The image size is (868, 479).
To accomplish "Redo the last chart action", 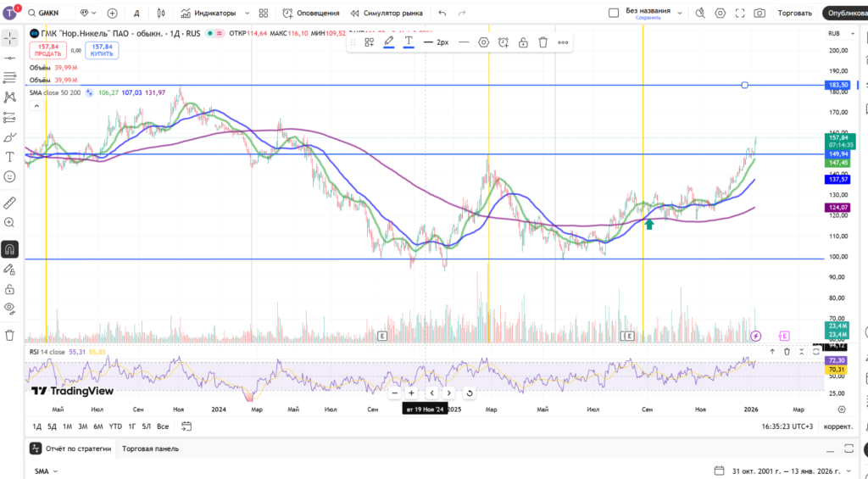I will coord(462,13).
